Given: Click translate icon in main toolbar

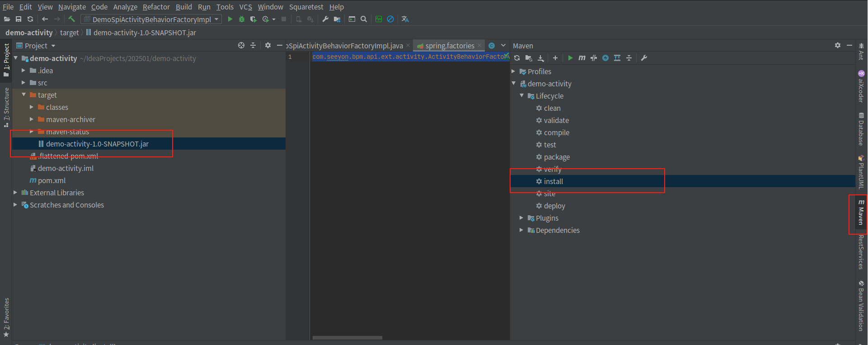Looking at the screenshot, I should tap(405, 19).
